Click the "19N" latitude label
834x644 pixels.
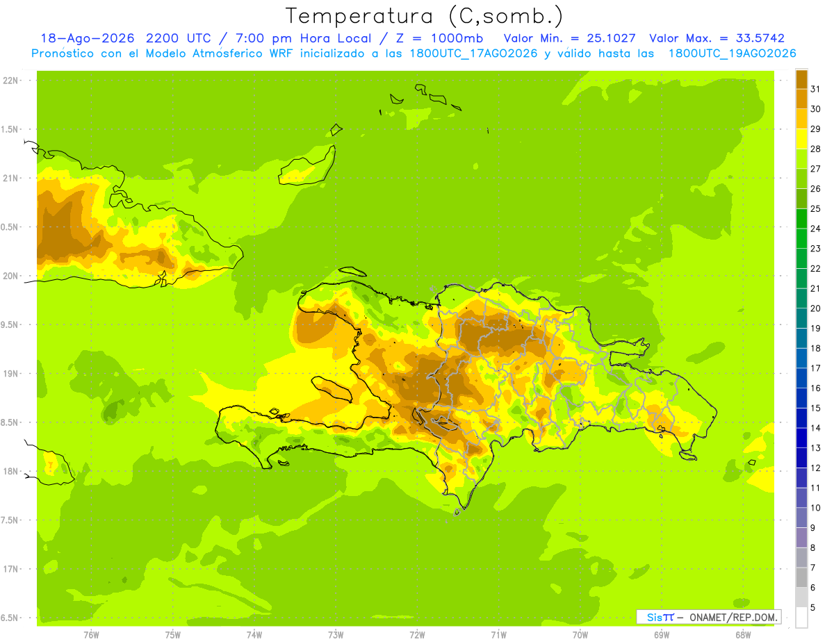(10, 374)
